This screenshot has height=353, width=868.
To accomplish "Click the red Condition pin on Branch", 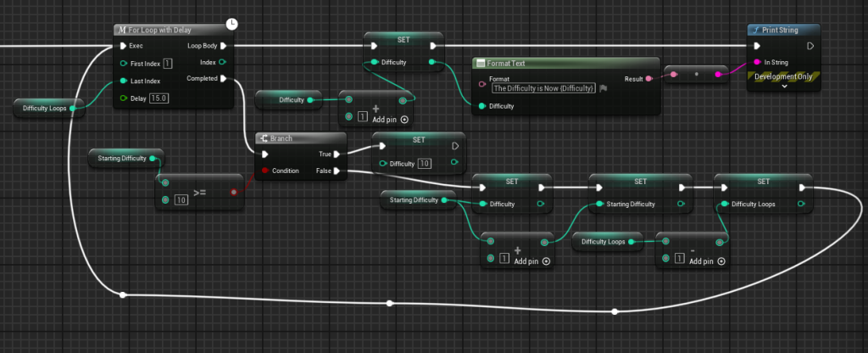I will [264, 171].
